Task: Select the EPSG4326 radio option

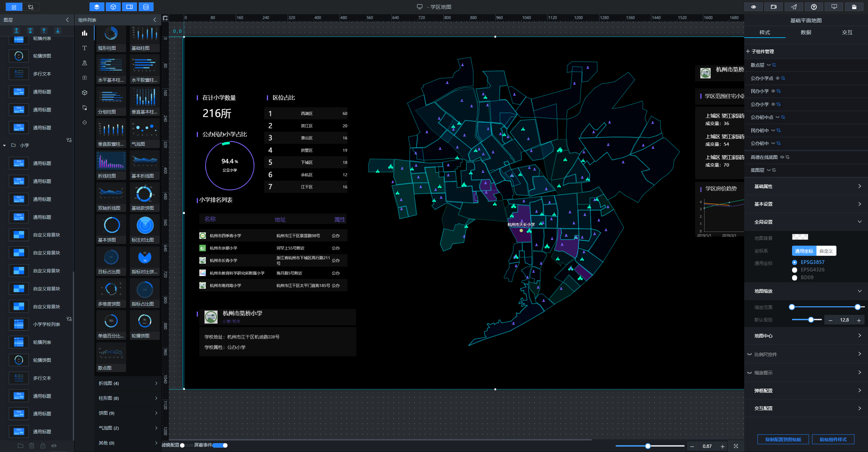Action: click(x=794, y=270)
